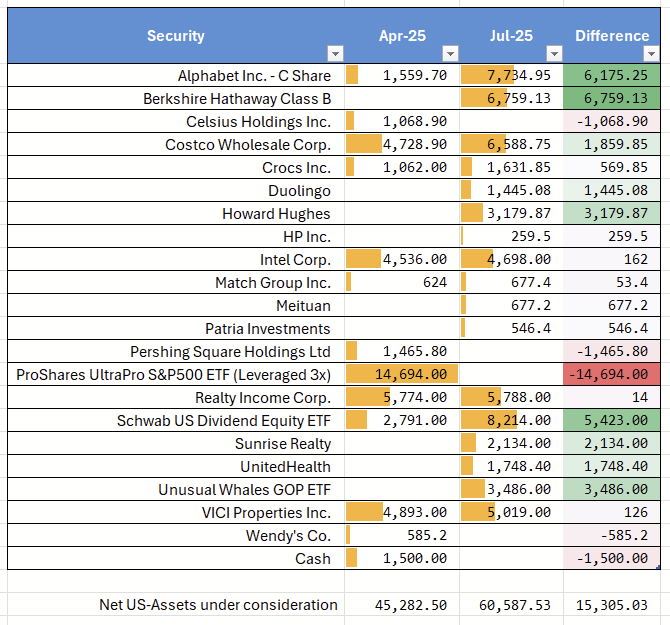
Task: Click the Berkshire Hathaway Class B cell
Action: (x=176, y=99)
